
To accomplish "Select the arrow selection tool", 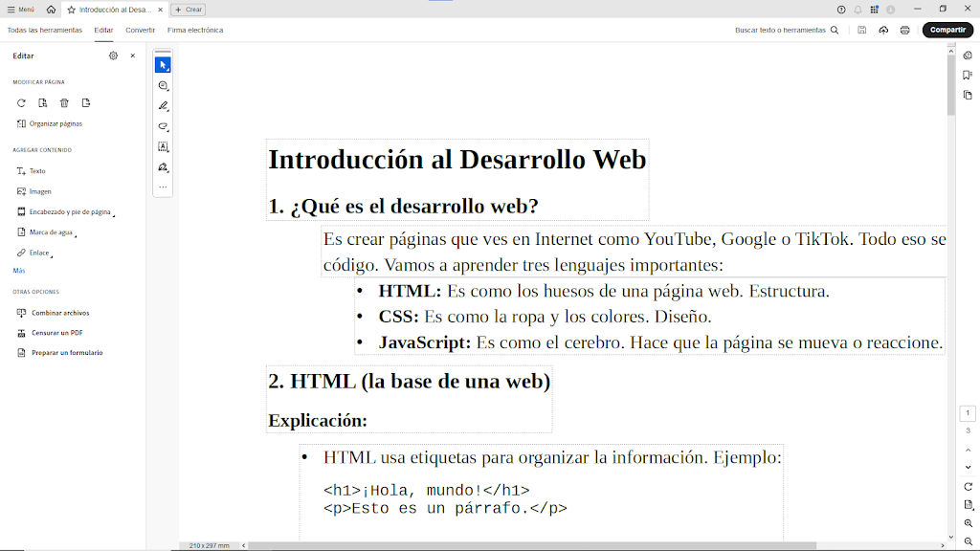I will tap(163, 65).
